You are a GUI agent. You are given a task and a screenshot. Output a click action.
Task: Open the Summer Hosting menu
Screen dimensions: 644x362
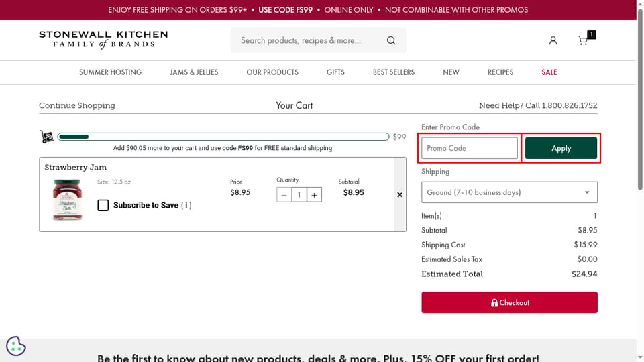110,72
